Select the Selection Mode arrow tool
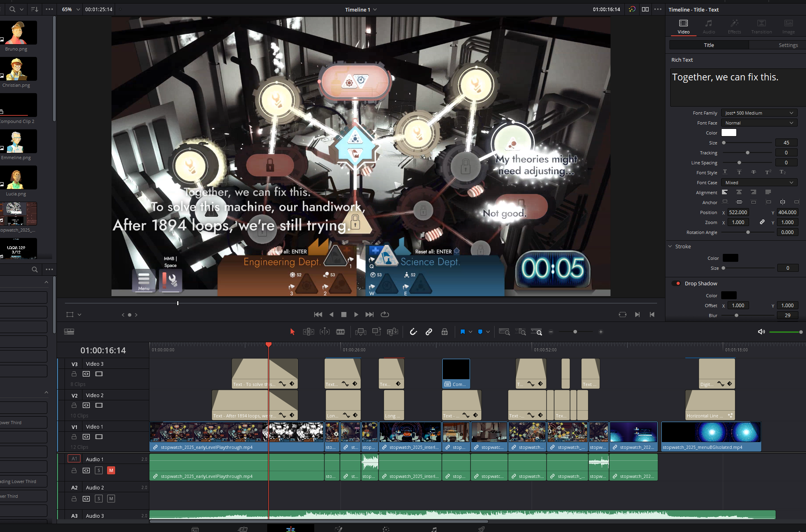Image resolution: width=806 pixels, height=532 pixels. pyautogui.click(x=292, y=332)
